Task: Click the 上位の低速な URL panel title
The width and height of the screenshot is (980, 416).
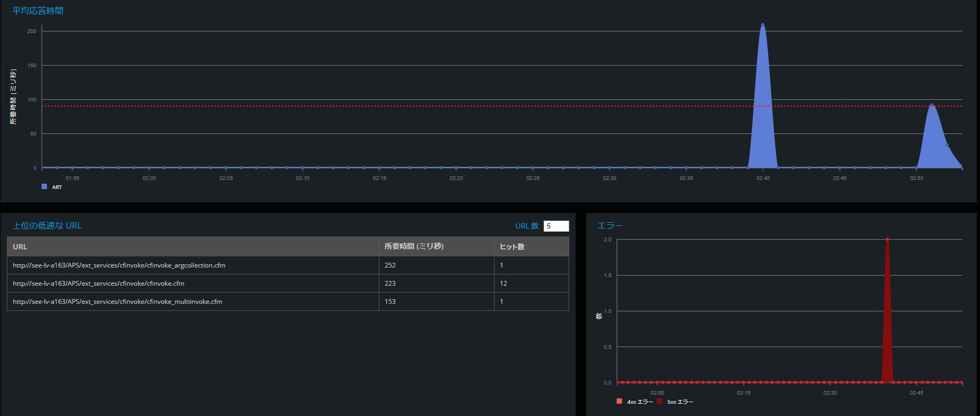Action: 47,225
